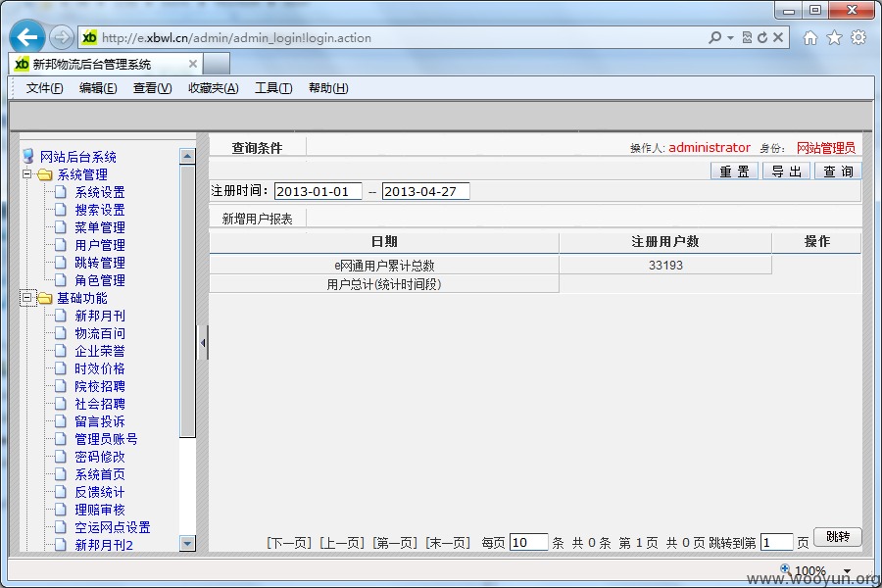The image size is (882, 588).
Task: Click the 跳转 button
Action: point(838,537)
